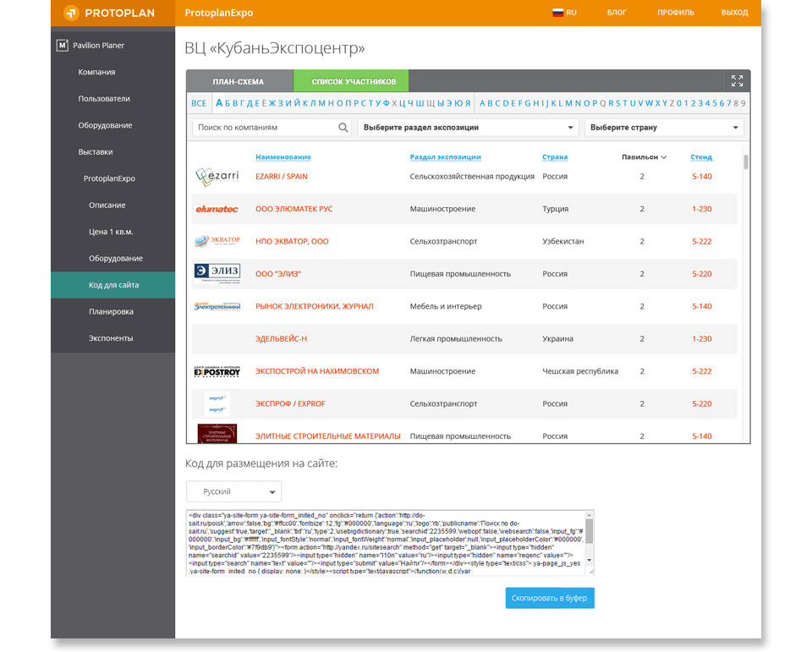The height and width of the screenshot is (652, 812).
Task: Click the Protoplan logo icon
Action: tap(71, 13)
